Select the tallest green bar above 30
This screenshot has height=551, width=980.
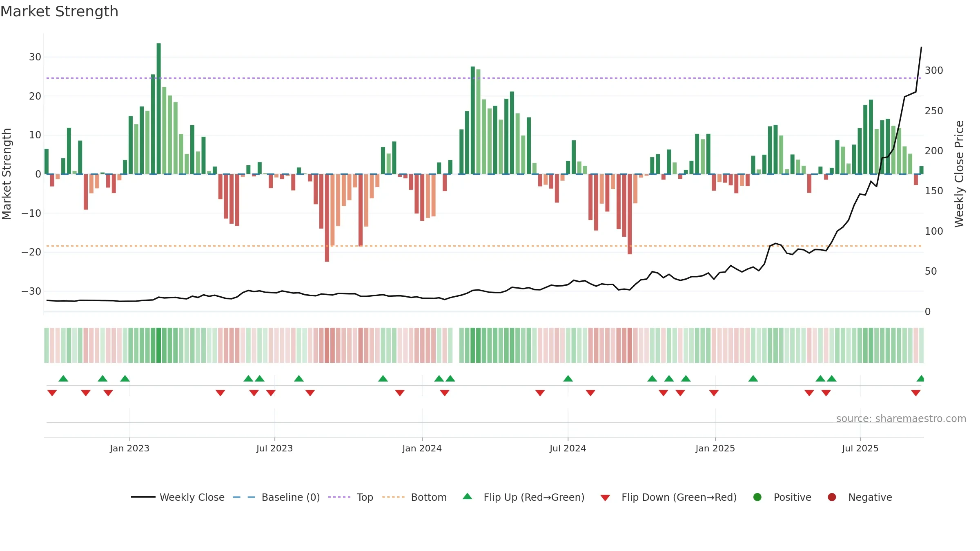158,109
